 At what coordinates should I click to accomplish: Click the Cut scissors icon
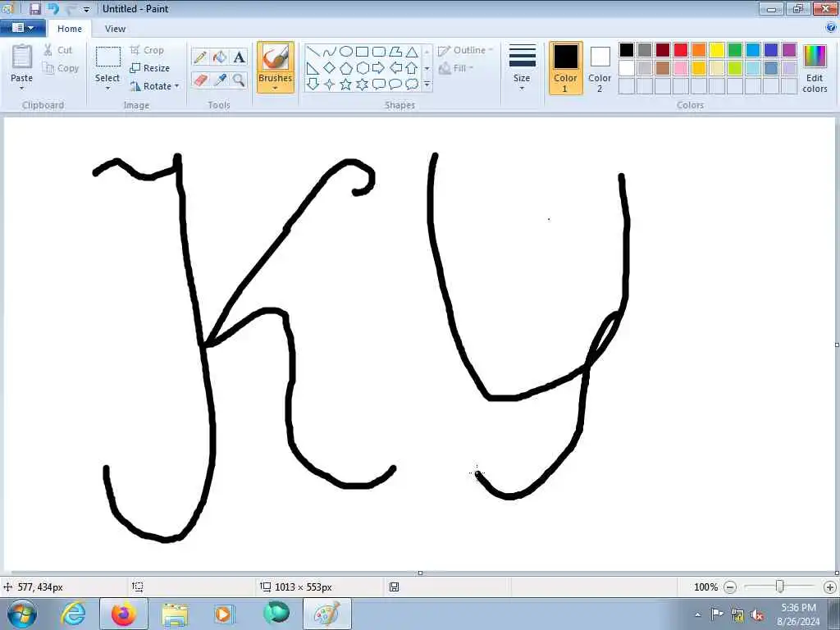(x=48, y=50)
